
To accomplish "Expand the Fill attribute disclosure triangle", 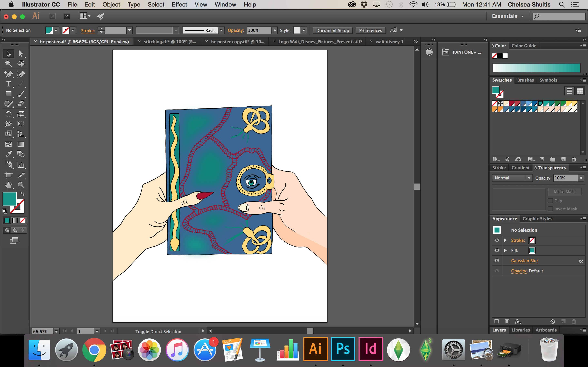I will coord(505,251).
